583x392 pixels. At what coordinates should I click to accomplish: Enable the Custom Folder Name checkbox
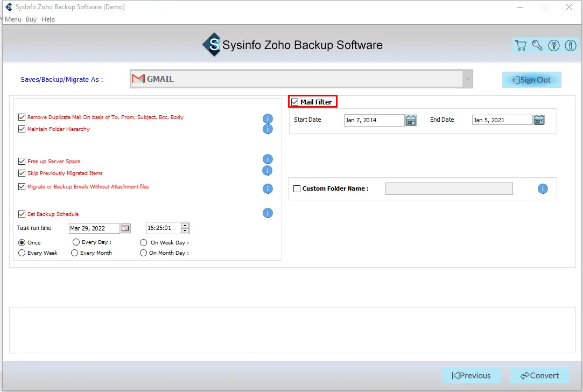tap(297, 189)
